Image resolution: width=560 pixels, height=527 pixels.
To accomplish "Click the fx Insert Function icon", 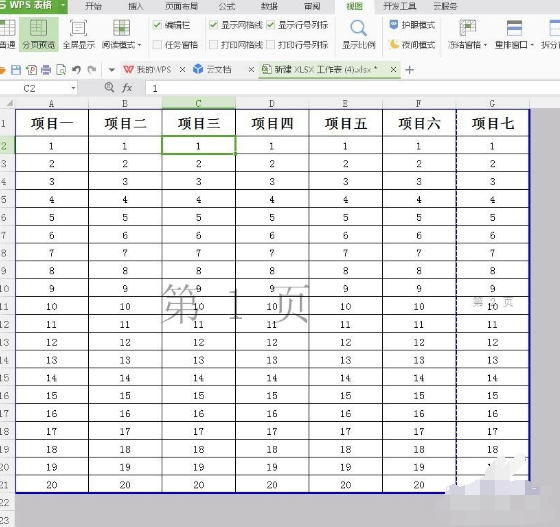I will click(x=127, y=88).
